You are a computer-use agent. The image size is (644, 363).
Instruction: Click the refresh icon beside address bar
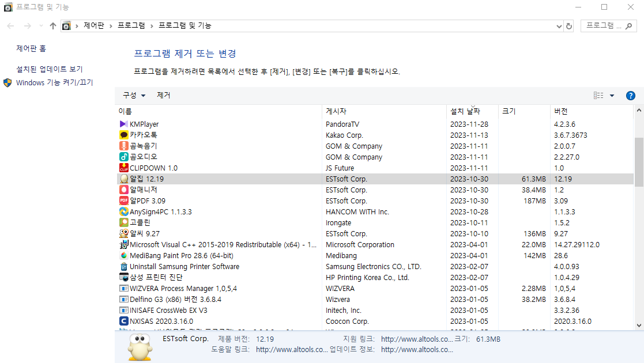pyautogui.click(x=569, y=25)
